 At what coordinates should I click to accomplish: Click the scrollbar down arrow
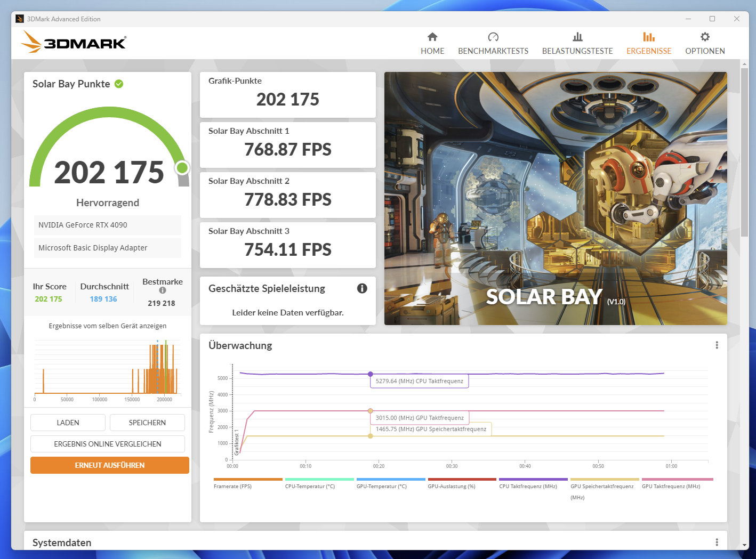744,545
